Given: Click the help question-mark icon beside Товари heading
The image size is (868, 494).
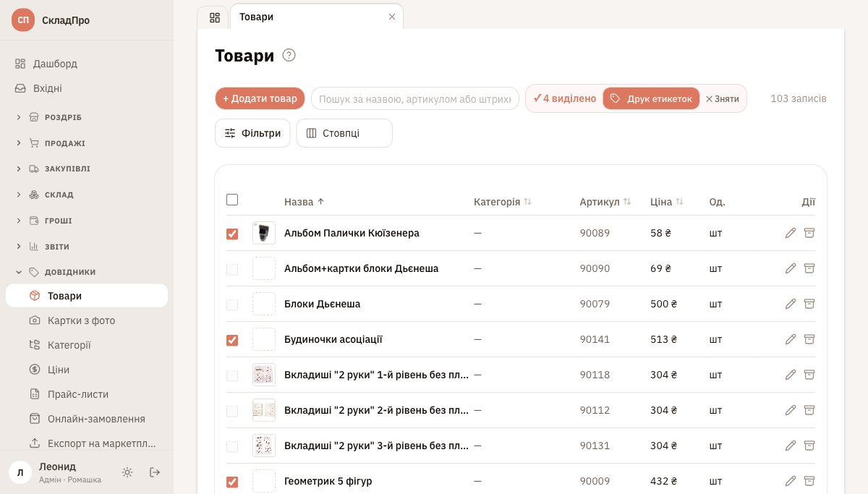Looking at the screenshot, I should (289, 55).
